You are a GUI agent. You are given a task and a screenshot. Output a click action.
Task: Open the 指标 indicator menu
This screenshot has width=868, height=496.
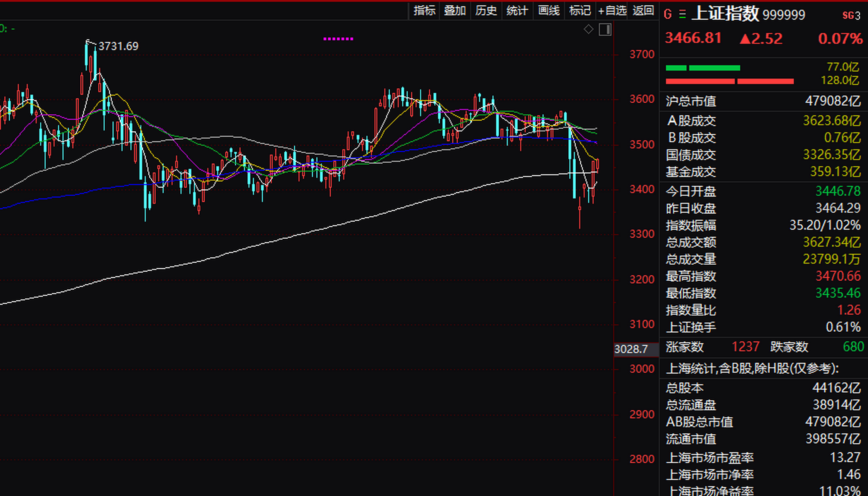pos(425,10)
